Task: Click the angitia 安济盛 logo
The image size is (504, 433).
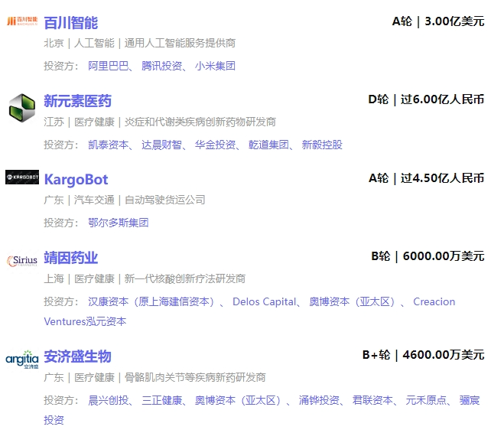Action: click(22, 360)
